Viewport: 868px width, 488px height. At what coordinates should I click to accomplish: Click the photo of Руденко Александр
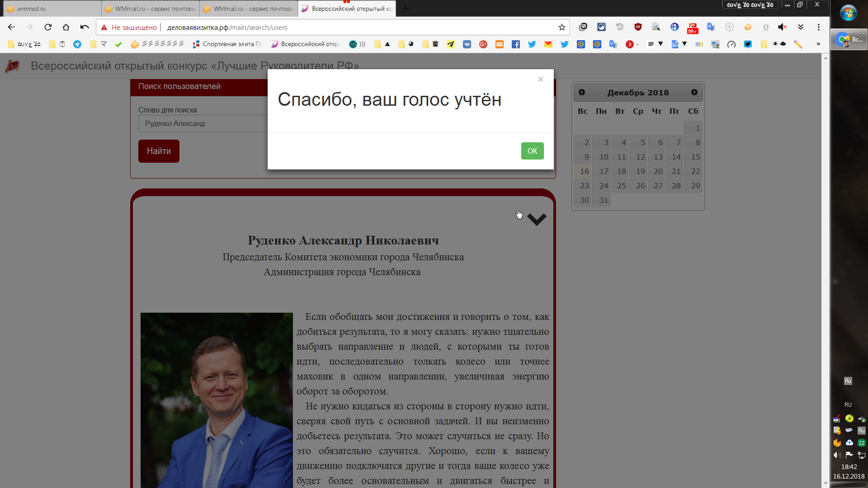pos(217,400)
